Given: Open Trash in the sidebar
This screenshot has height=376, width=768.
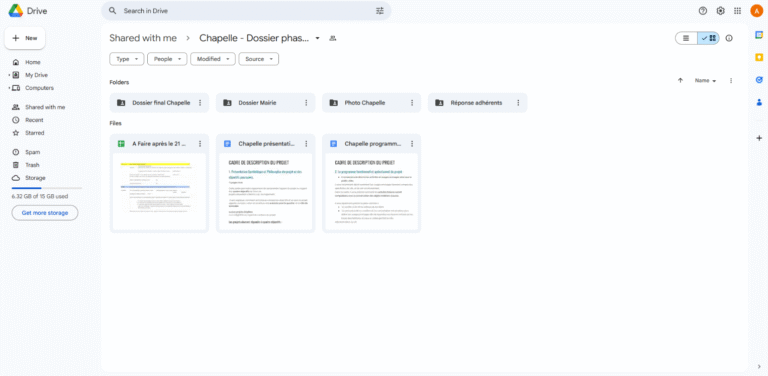Looking at the screenshot, I should click(32, 165).
